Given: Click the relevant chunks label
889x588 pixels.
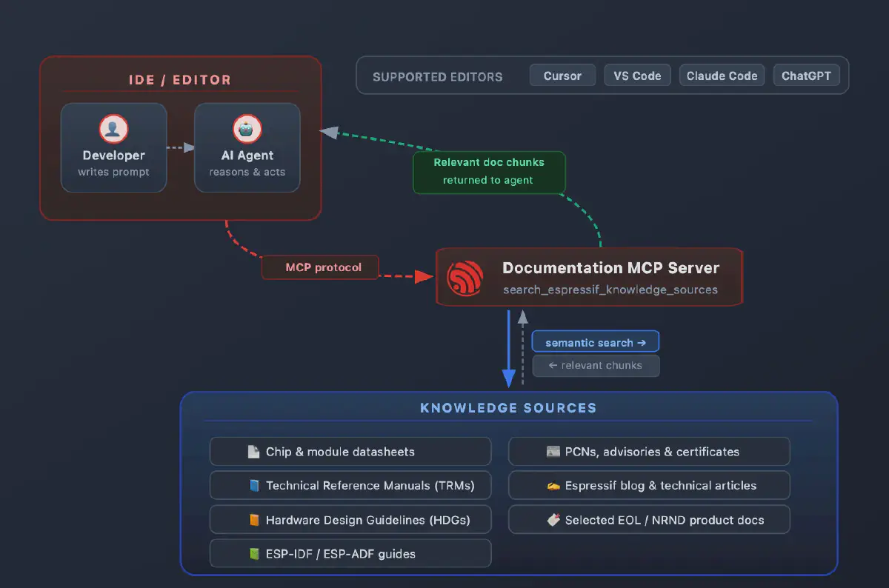Looking at the screenshot, I should click(596, 365).
